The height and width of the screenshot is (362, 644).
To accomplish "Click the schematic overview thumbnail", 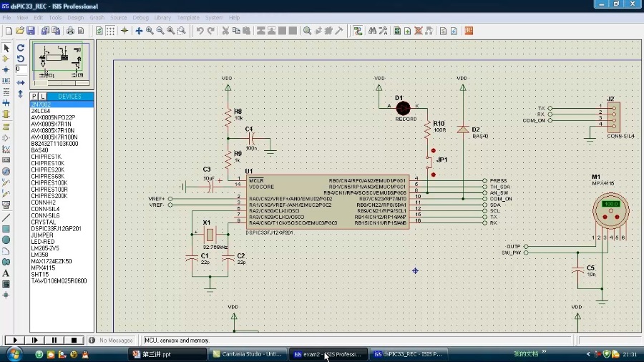I will [x=62, y=64].
